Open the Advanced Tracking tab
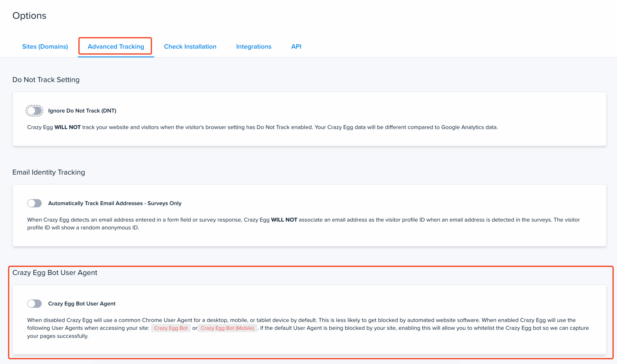Image resolution: width=617 pixels, height=364 pixels. click(x=115, y=46)
